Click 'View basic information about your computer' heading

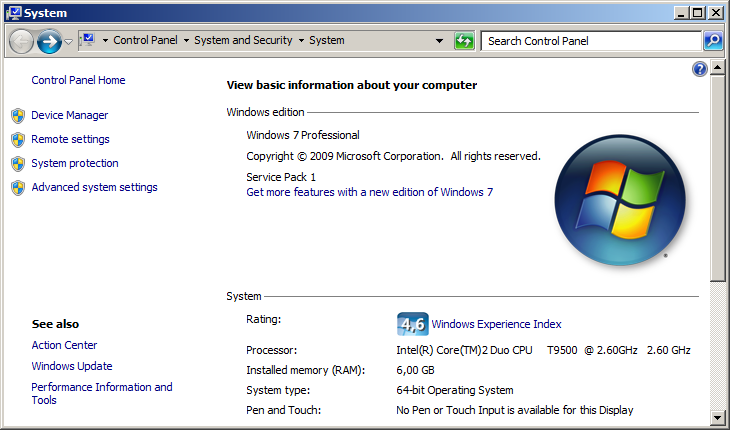351,85
